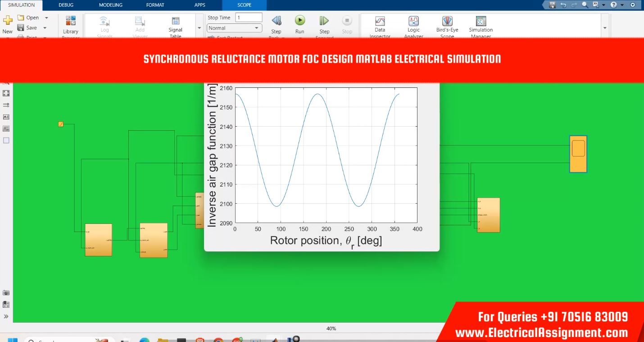The image size is (644, 342).
Task: Click the screenshot camera icon
Action: click(6, 292)
